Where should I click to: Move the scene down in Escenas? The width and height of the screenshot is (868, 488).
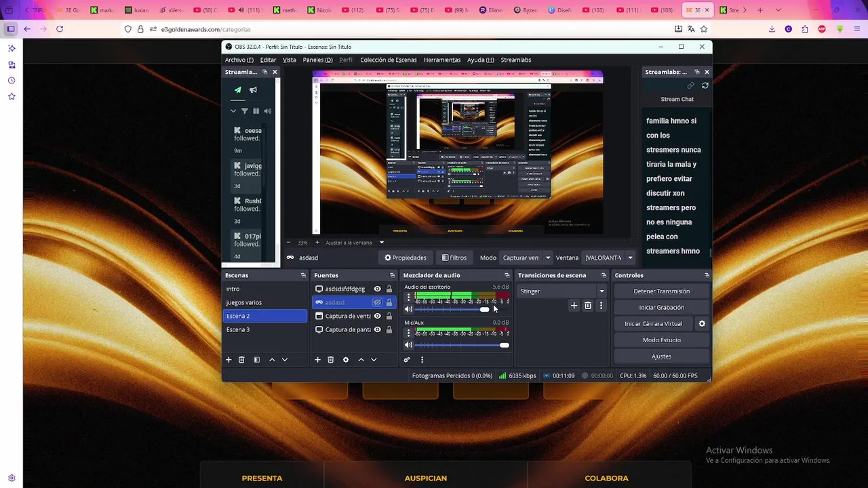[x=285, y=360]
